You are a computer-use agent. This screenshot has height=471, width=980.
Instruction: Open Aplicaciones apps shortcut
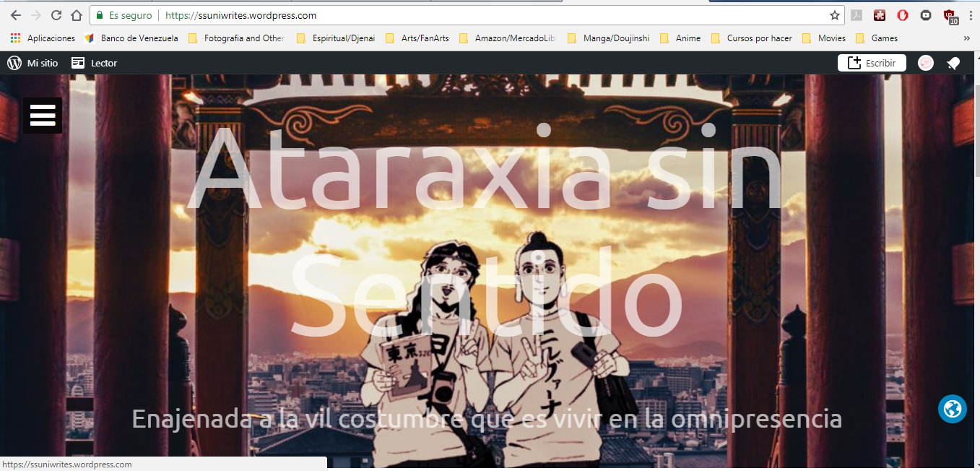coord(43,38)
